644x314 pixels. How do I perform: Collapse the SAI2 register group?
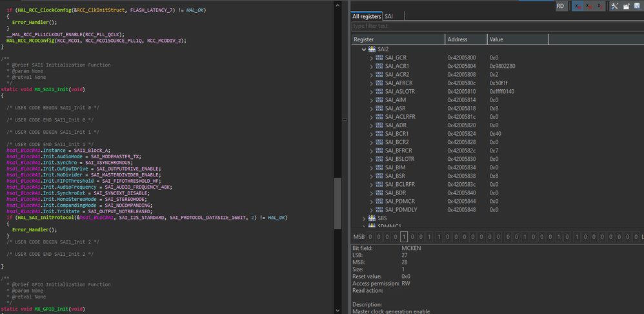pos(364,49)
